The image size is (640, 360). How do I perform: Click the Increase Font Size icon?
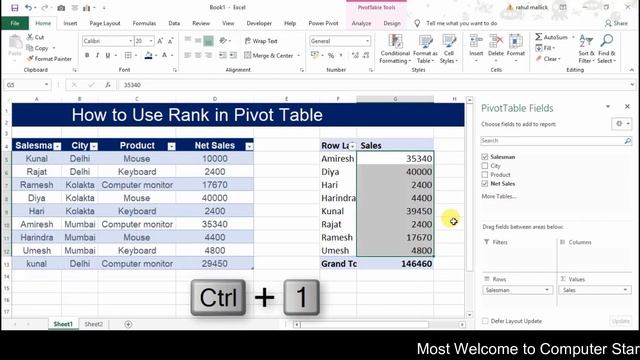pyautogui.click(x=160, y=41)
